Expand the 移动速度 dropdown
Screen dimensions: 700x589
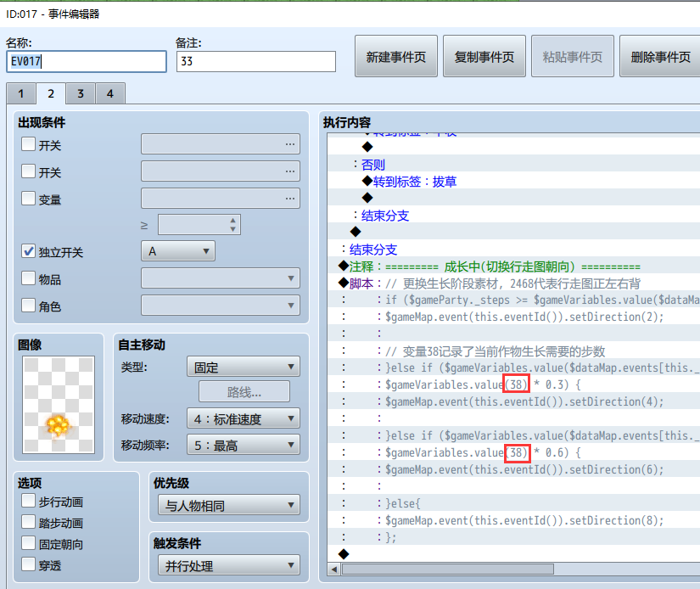coord(244,418)
